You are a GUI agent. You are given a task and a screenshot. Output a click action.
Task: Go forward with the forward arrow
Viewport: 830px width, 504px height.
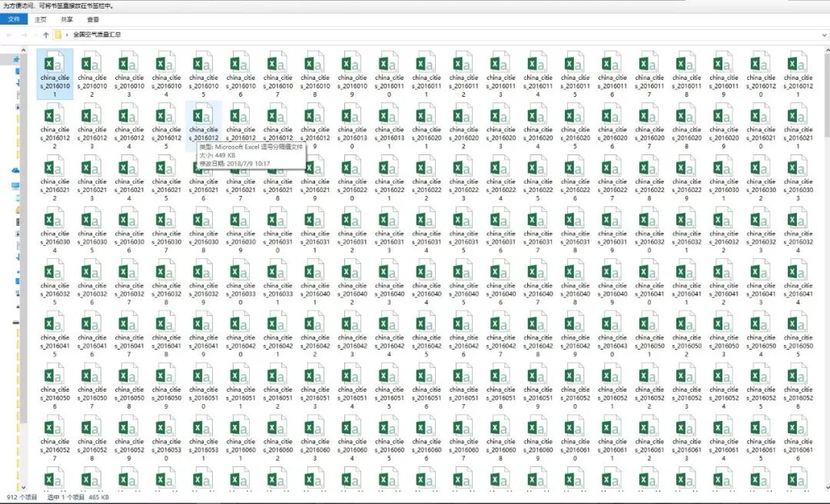pos(24,35)
